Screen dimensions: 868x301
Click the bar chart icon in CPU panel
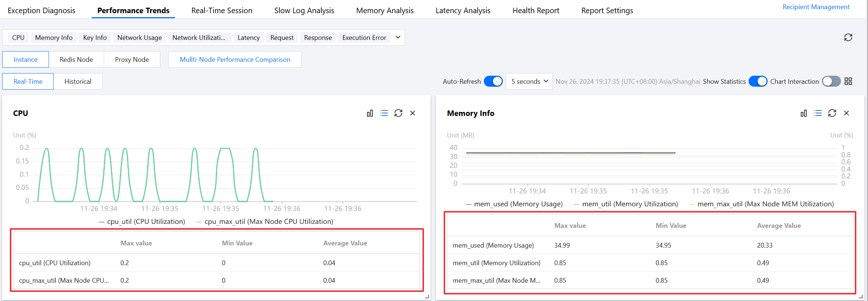(370, 113)
